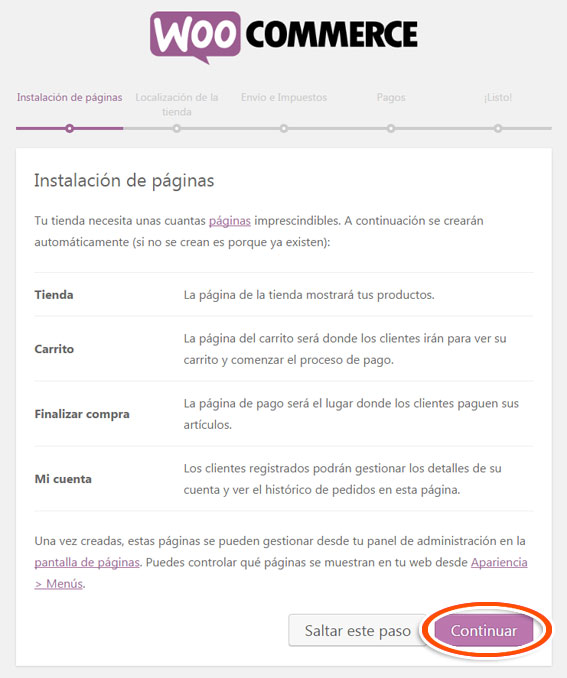Follow the Apariencia > Menús link
The image size is (567, 678).
[x=281, y=573]
